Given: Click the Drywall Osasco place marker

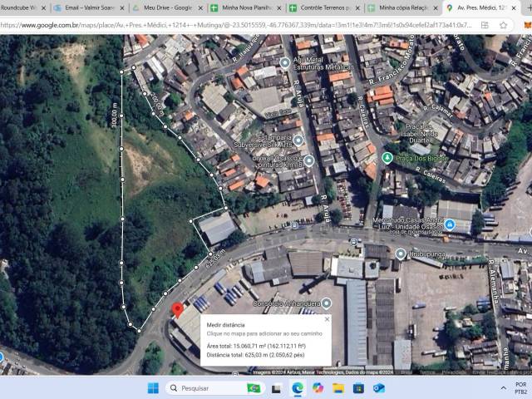Looking at the screenshot, I should (308, 160).
